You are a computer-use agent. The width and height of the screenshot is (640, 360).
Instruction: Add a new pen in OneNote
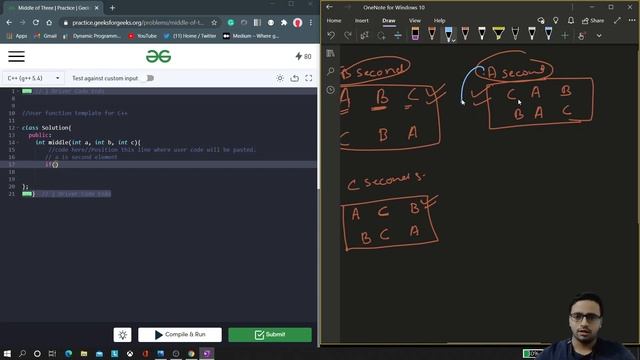click(564, 36)
